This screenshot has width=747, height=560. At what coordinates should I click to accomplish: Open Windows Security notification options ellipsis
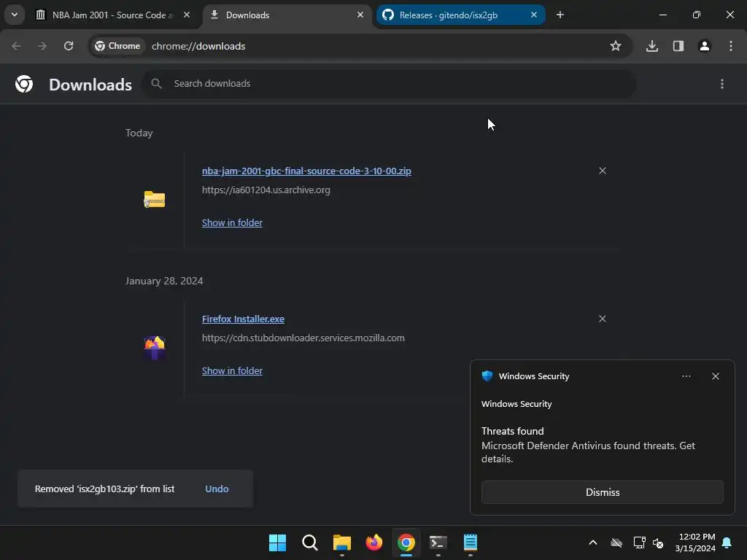[x=686, y=376]
